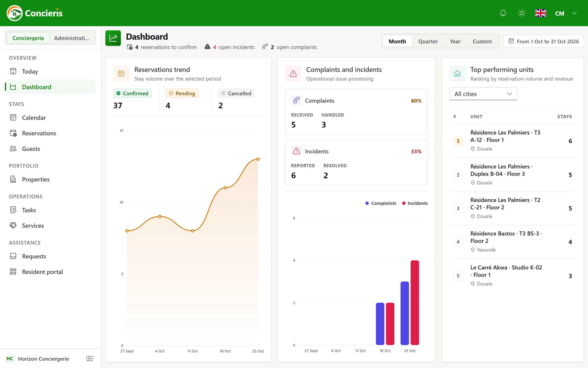Click the Services handshake icon

(x=13, y=226)
